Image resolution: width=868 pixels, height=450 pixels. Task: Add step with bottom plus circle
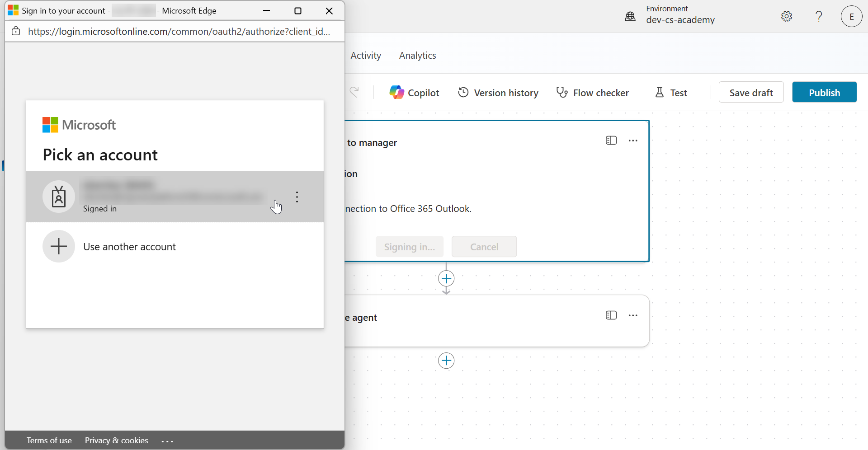(x=446, y=361)
